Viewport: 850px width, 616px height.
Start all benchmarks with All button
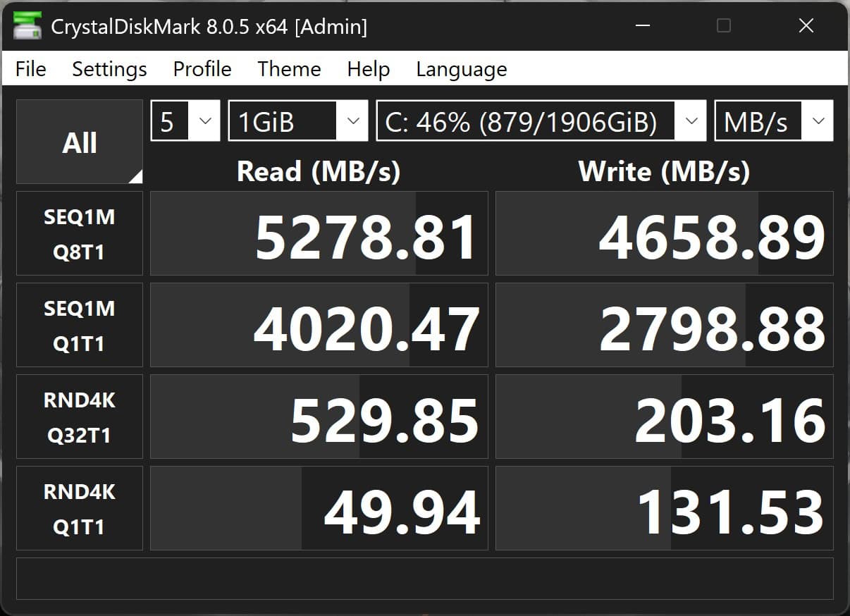pos(80,142)
